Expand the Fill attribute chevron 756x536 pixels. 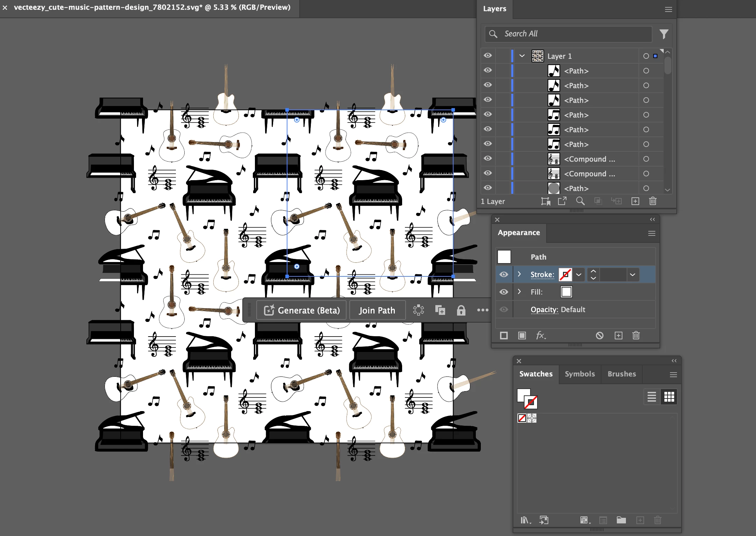pyautogui.click(x=519, y=292)
